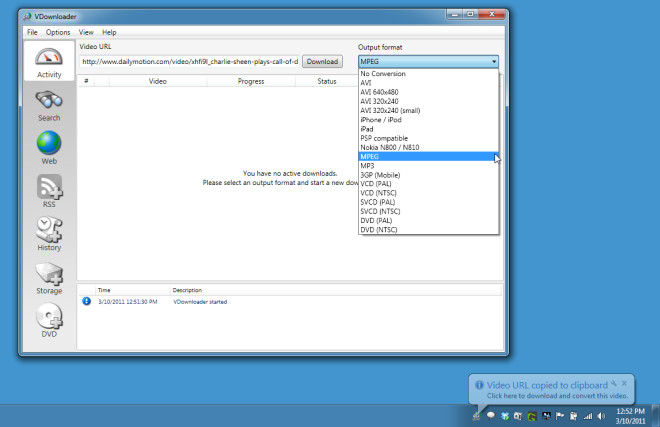660x427 pixels.
Task: Select iPad output format
Action: point(428,129)
